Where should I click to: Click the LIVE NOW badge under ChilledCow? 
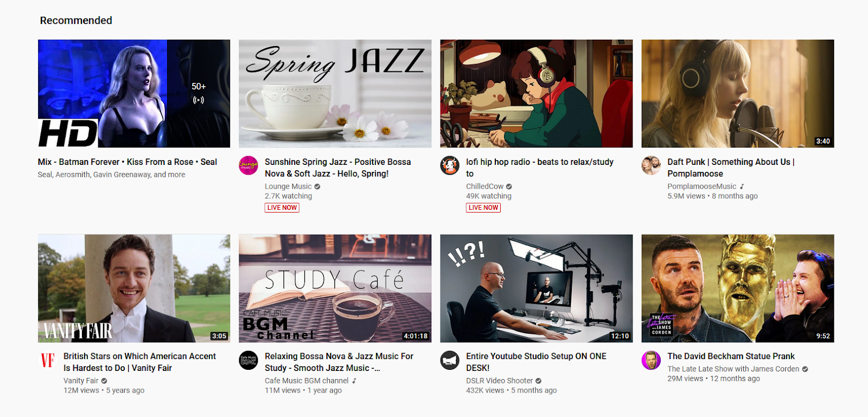[483, 208]
